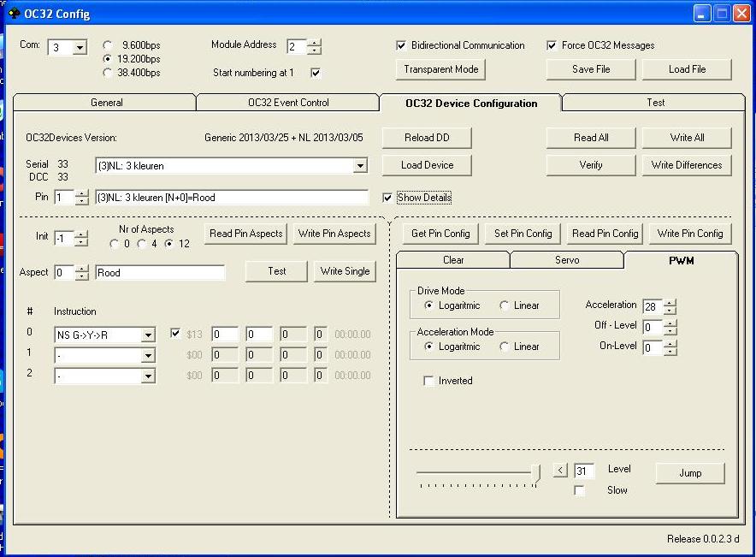This screenshot has width=756, height=557.
Task: Increment the Pin number spinner
Action: pyautogui.click(x=81, y=193)
